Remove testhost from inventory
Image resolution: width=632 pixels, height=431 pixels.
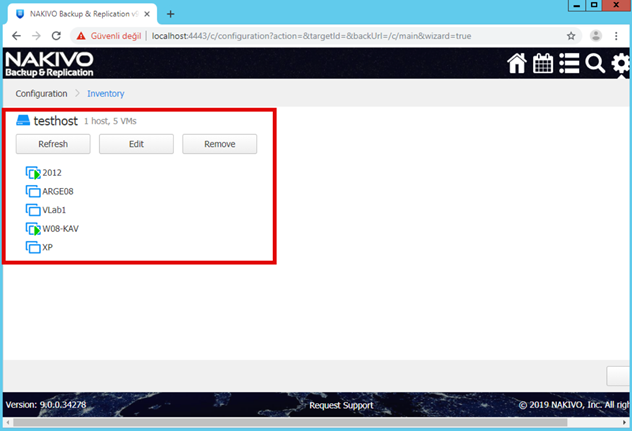pos(220,144)
